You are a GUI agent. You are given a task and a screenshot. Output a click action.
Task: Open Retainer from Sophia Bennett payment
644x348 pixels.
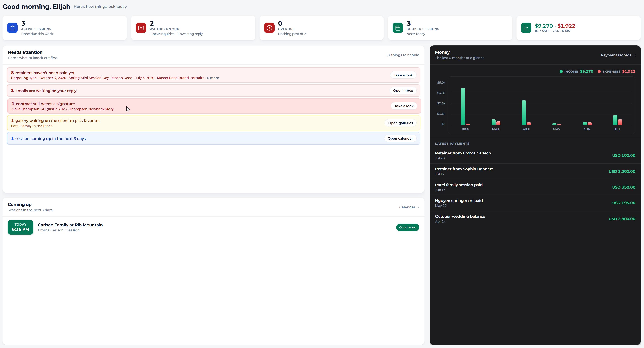point(535,171)
